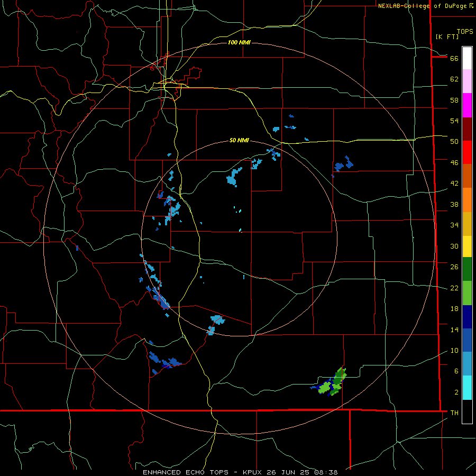Viewport: 476px width, 476px height.
Task: Pick the dark orange legend swatch
Action: click(x=467, y=176)
